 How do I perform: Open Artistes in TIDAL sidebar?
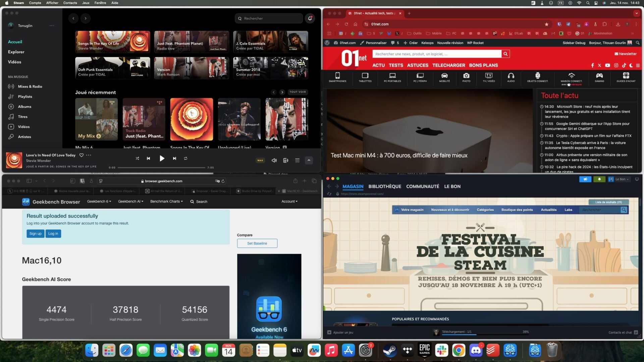(x=24, y=137)
